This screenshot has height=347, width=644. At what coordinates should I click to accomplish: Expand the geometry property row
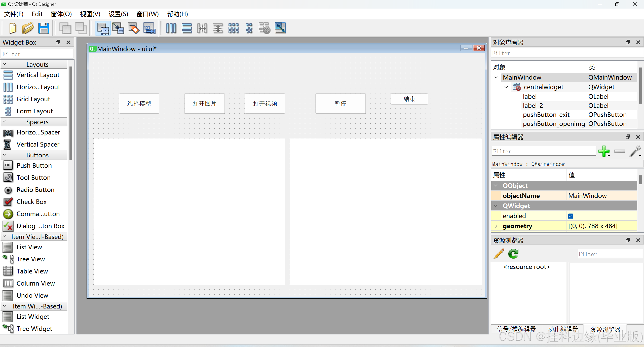[x=496, y=226]
